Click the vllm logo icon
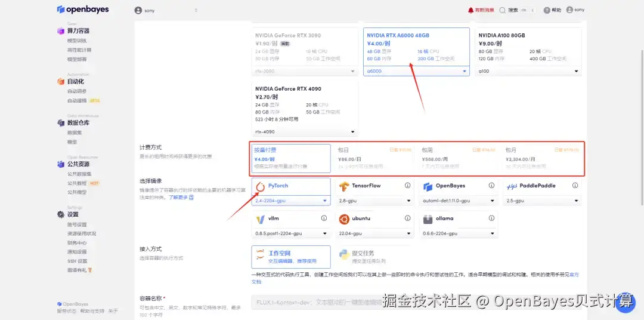644x320 pixels. (260, 219)
